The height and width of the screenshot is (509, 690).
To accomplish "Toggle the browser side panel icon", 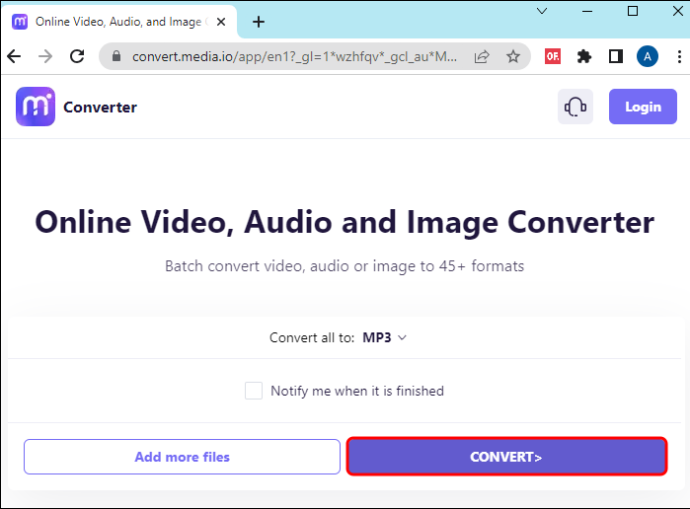I will pyautogui.click(x=616, y=56).
